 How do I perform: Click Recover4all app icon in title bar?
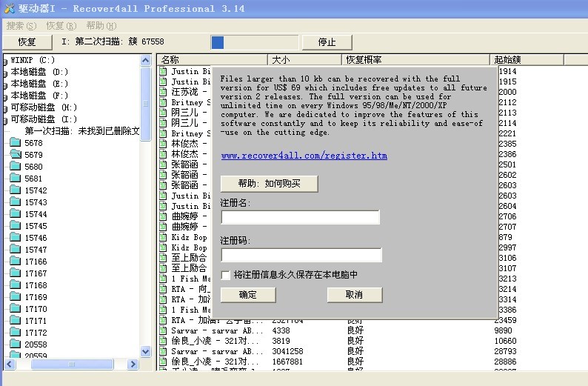[x=9, y=8]
